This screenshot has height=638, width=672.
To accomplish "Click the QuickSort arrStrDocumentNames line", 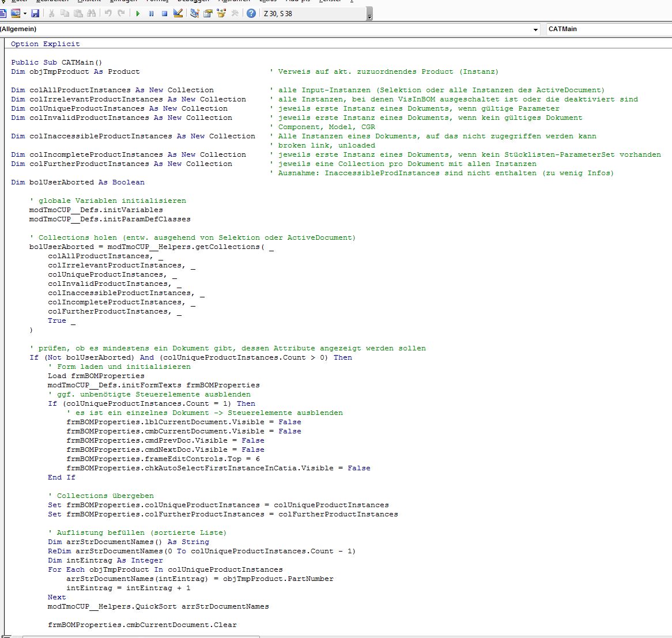I will pos(158,606).
